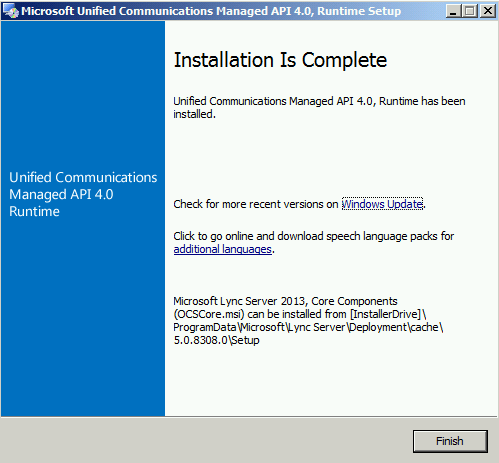
Task: Click the window title bar text
Action: pyautogui.click(x=211, y=11)
